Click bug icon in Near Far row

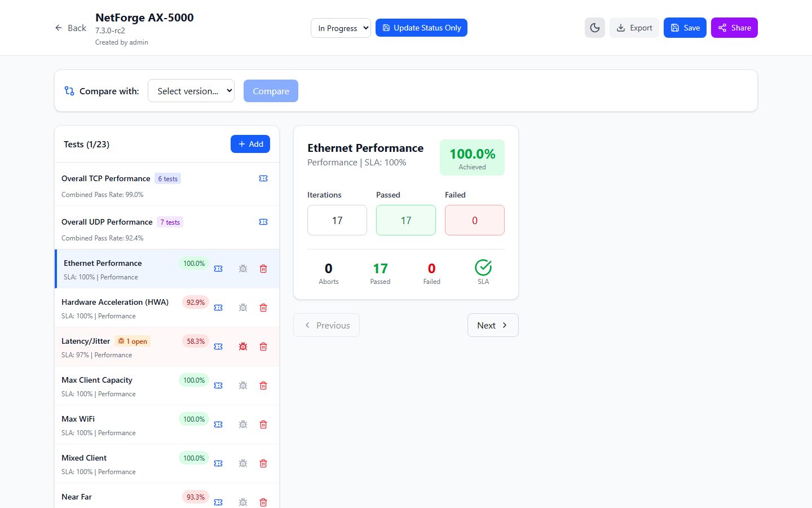pyautogui.click(x=243, y=502)
